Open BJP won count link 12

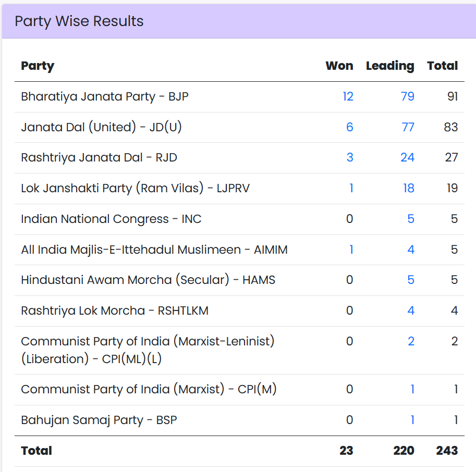point(348,96)
